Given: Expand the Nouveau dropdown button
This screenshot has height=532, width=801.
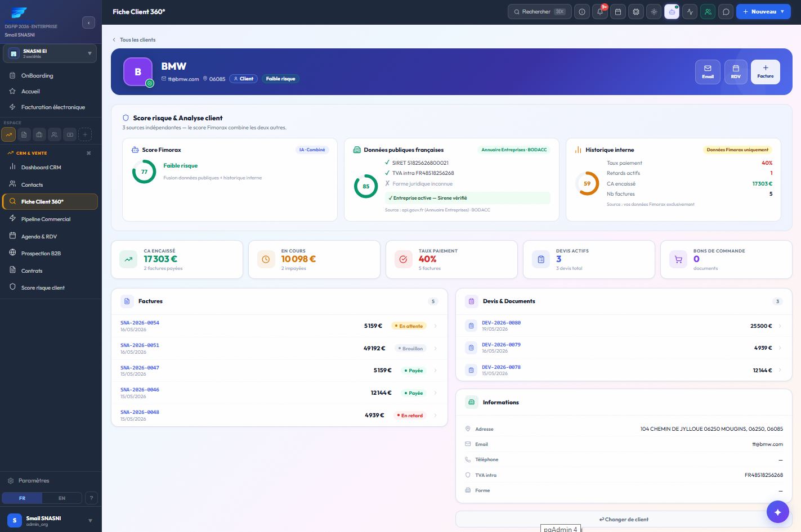Looking at the screenshot, I should tap(763, 12).
